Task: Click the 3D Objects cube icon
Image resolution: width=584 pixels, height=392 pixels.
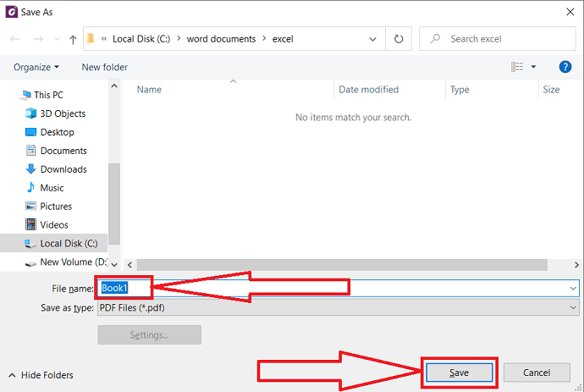Action: [x=31, y=113]
